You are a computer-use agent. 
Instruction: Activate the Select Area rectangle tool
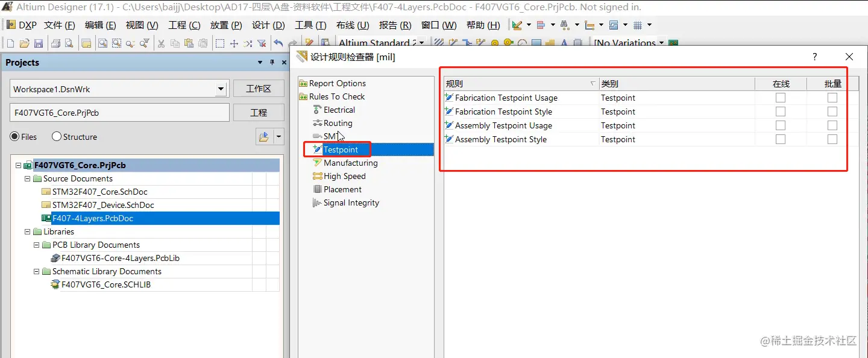tap(220, 43)
